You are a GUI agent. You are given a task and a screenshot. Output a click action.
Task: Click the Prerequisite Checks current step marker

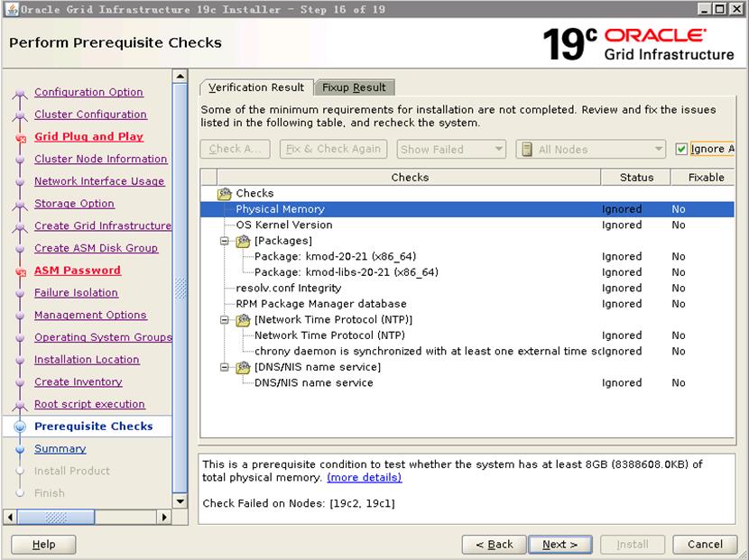[20, 427]
